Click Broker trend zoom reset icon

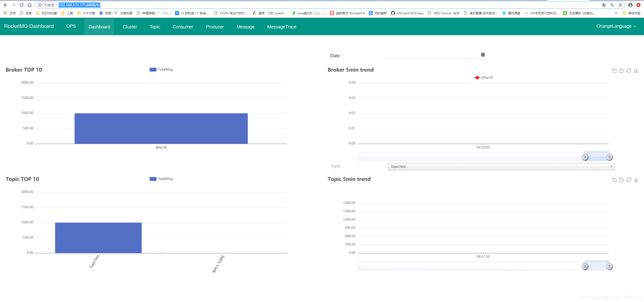pos(621,71)
